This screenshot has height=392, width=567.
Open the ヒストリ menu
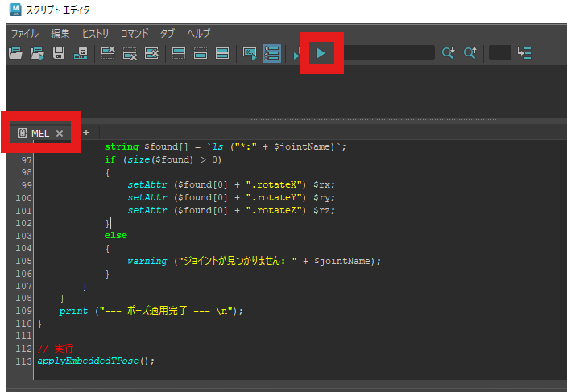95,33
